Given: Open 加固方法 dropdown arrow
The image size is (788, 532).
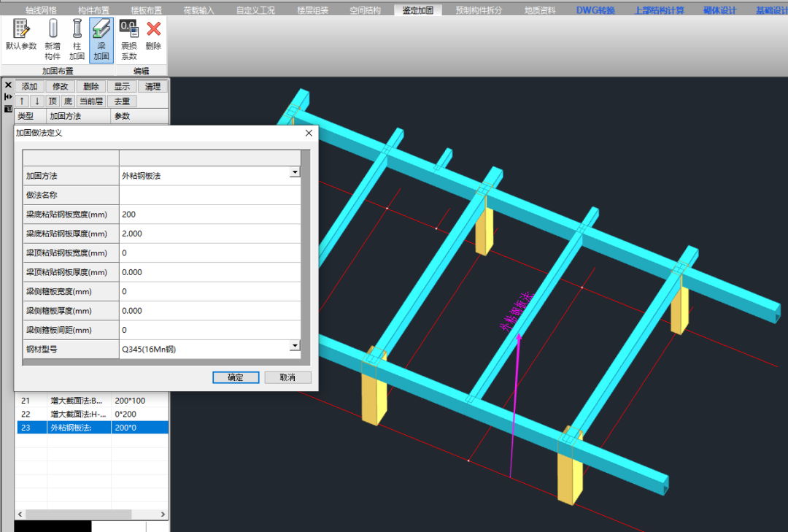Looking at the screenshot, I should (x=295, y=172).
